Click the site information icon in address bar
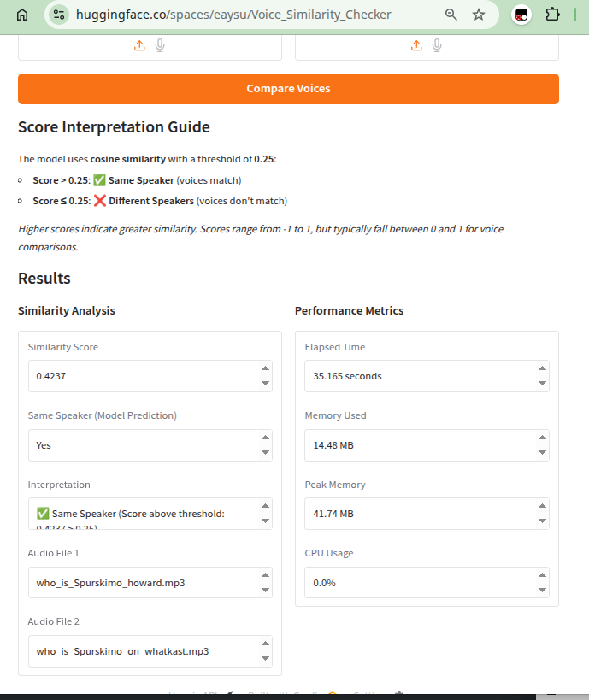589x700 pixels. [x=59, y=15]
